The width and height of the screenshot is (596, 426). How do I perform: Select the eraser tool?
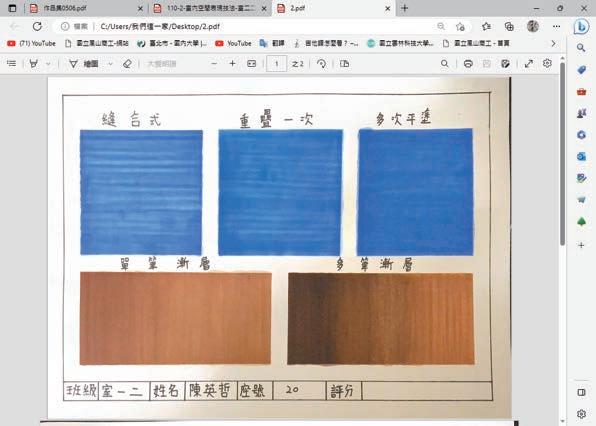[127, 64]
